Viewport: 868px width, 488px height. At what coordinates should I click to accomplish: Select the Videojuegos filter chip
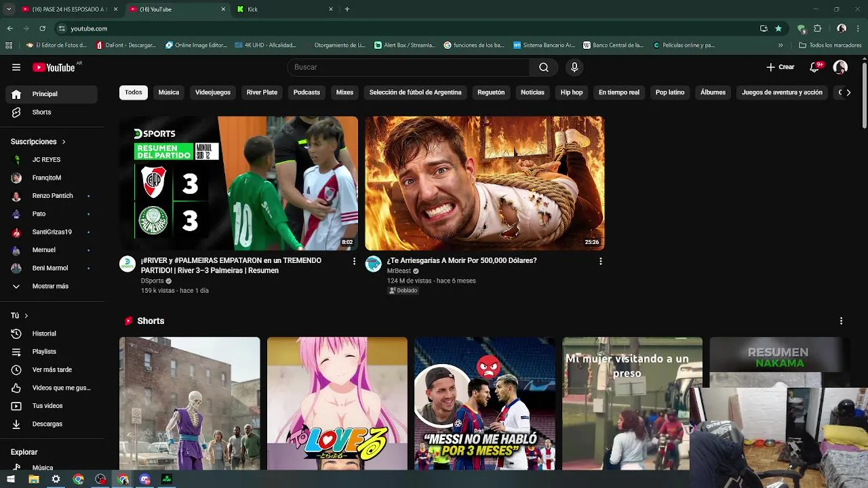click(213, 92)
